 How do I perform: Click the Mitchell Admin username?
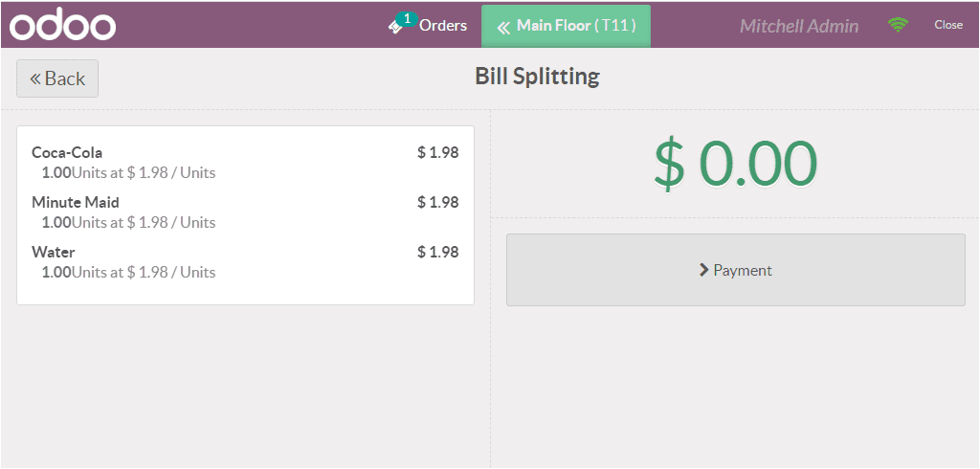coord(799,26)
